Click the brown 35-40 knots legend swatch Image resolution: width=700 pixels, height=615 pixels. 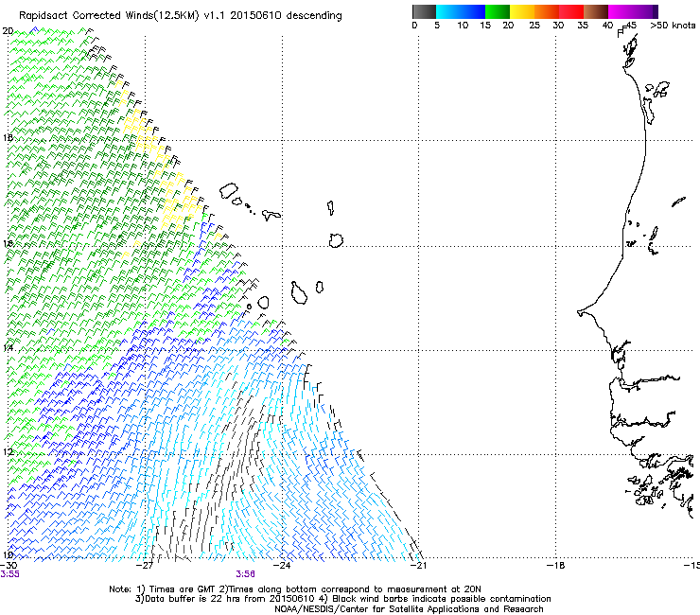(x=596, y=11)
